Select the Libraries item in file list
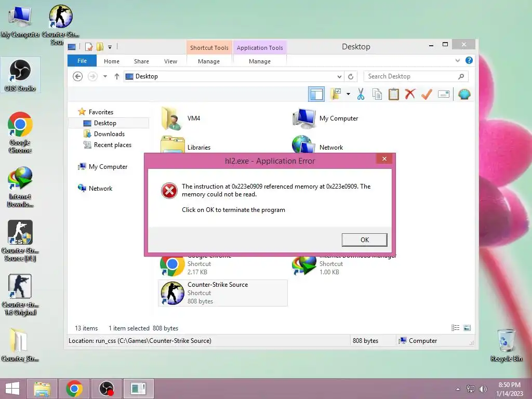The width and height of the screenshot is (532, 399). [x=185, y=146]
